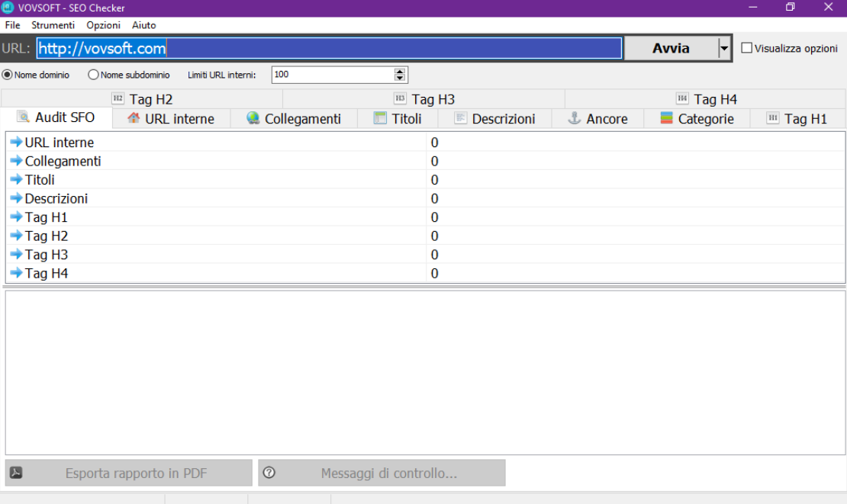Click the Avvia button

click(671, 48)
